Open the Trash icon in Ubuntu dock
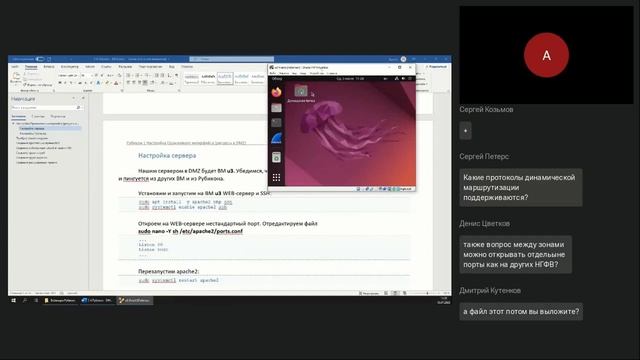 point(276,157)
